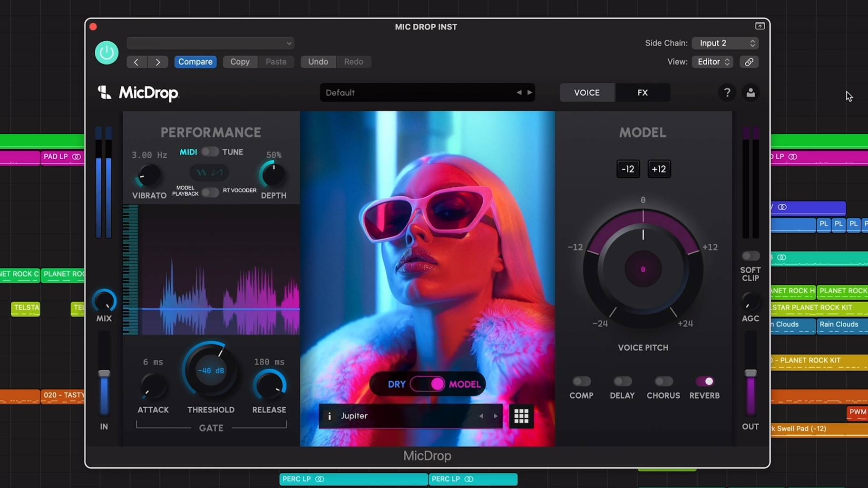Click the OUT level fader
The width and height of the screenshot is (868, 488).
[751, 374]
